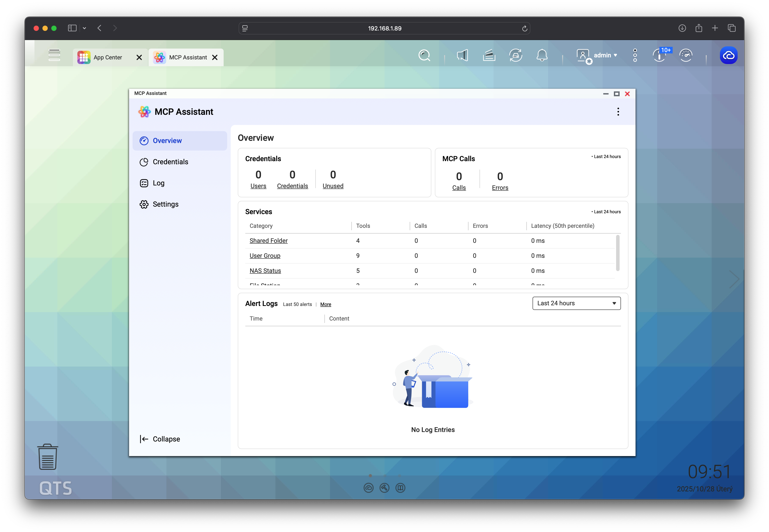Click the notification bell icon
The width and height of the screenshot is (769, 532).
[542, 55]
